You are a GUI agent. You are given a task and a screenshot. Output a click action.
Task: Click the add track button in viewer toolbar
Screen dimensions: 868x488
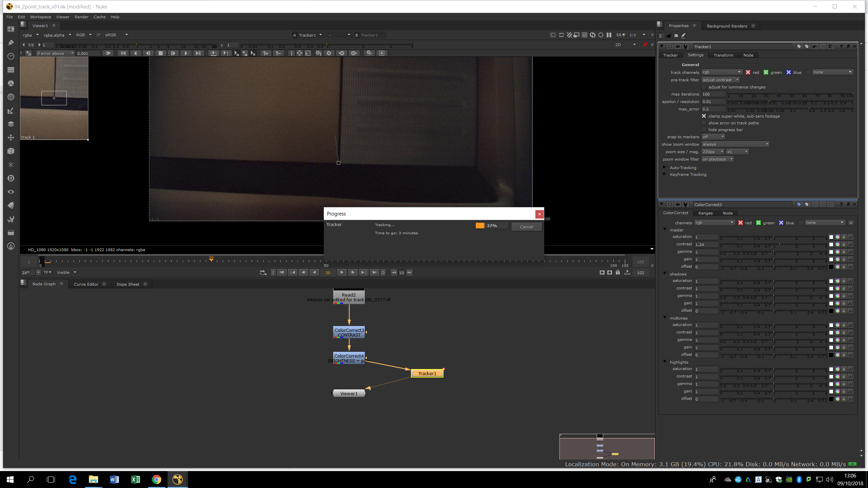tap(28, 53)
